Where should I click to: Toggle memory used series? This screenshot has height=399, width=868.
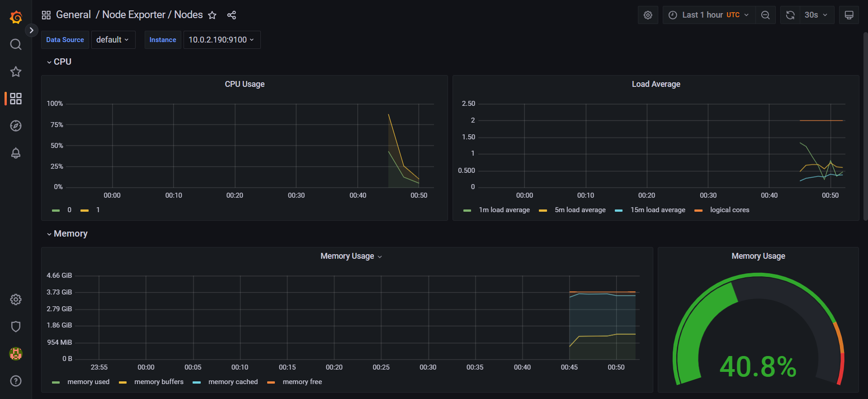(x=88, y=382)
